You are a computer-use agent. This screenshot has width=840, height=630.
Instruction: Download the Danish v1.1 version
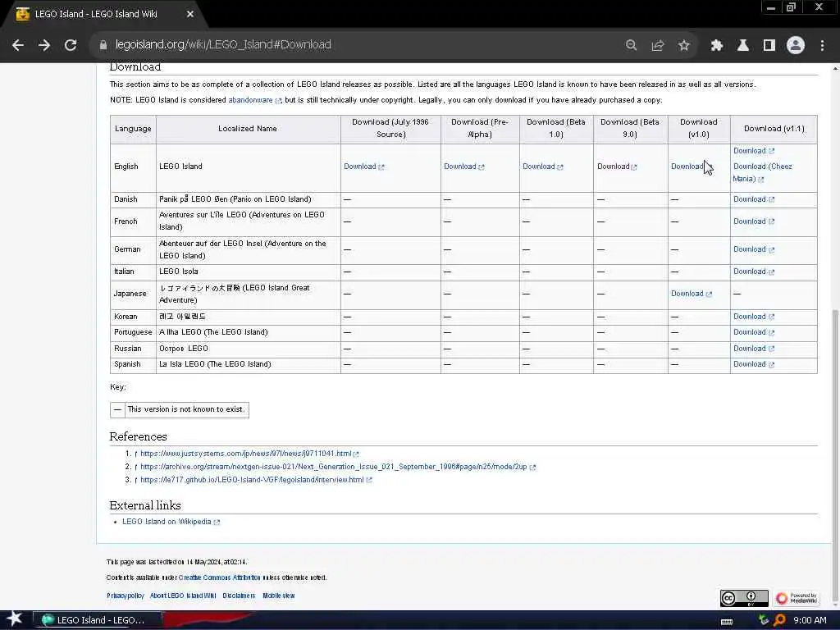click(754, 199)
